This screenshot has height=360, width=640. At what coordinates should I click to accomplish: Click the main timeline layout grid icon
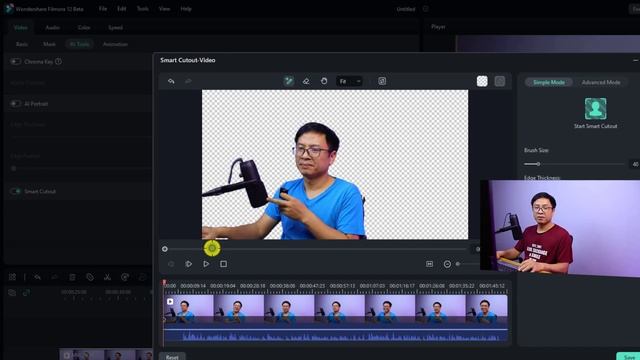click(x=12, y=277)
